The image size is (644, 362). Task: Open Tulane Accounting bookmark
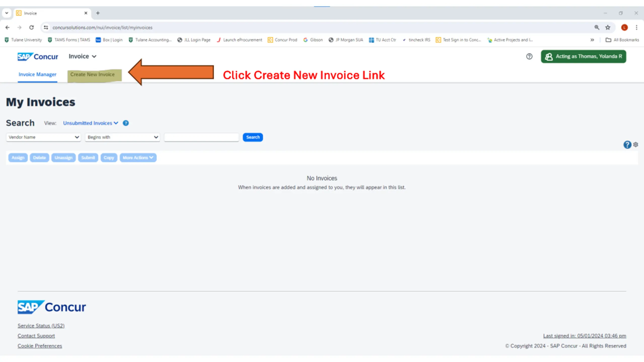coord(150,40)
